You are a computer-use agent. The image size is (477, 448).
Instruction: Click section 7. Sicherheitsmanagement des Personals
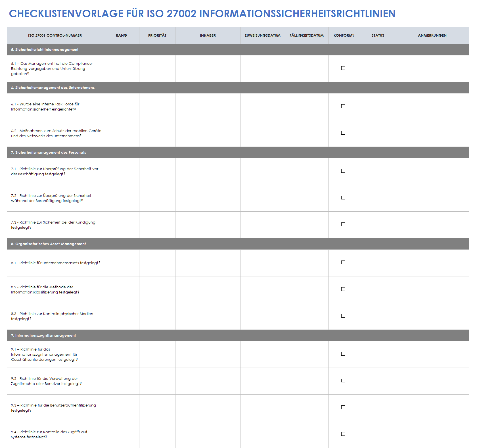238,153
